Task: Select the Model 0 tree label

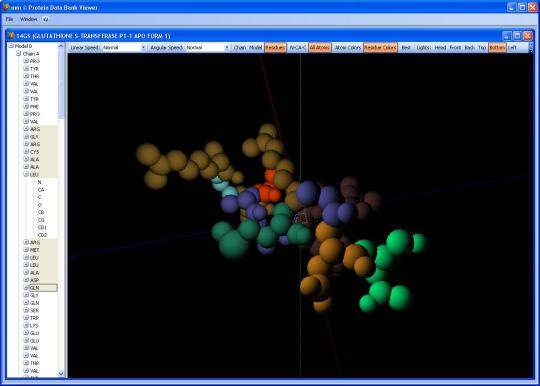Action: [23, 46]
